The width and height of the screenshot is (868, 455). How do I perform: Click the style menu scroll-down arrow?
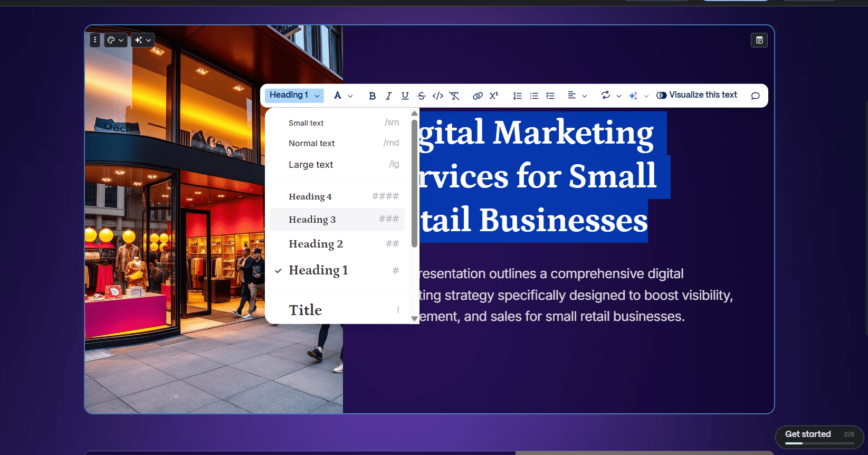(414, 318)
